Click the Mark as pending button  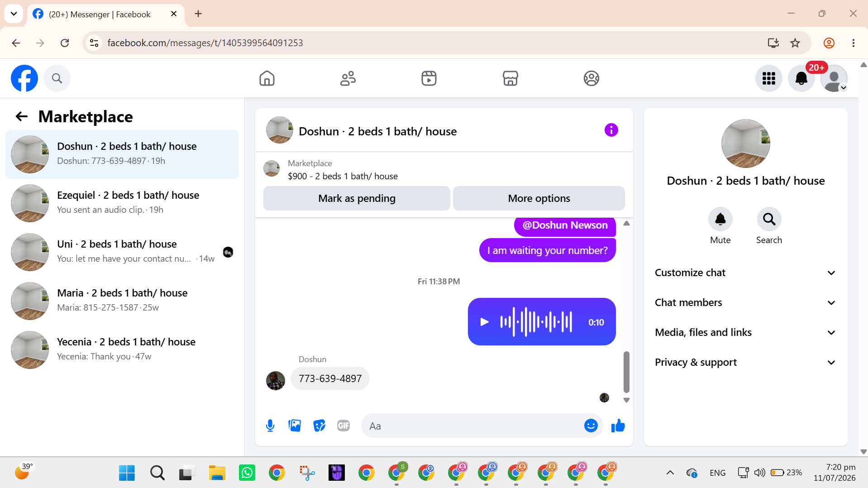(x=357, y=198)
